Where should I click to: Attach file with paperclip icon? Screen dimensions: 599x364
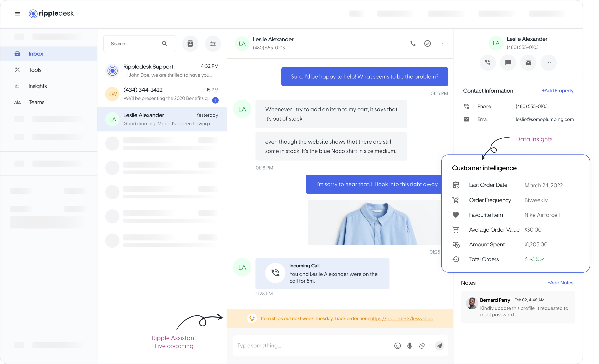[x=422, y=346]
